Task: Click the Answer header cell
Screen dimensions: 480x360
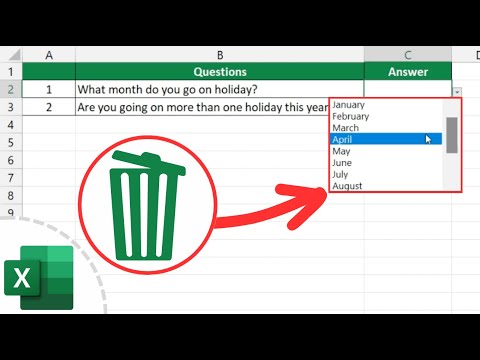Action: 408,72
